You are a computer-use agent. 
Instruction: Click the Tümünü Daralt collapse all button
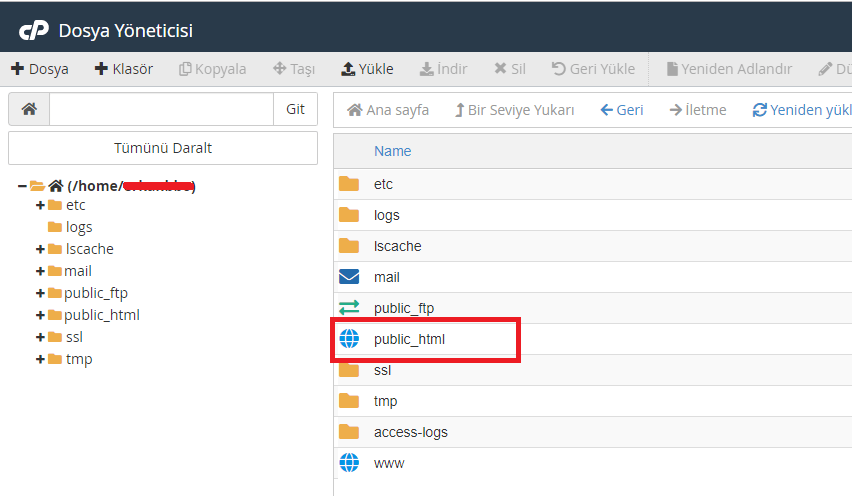click(x=163, y=148)
